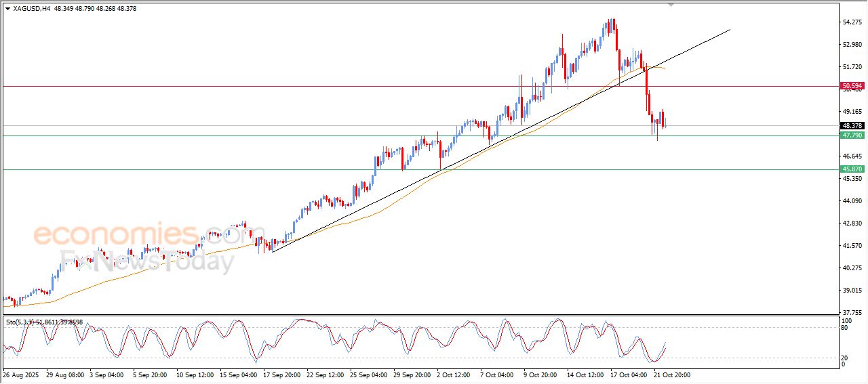The image size is (868, 384).
Task: Click the XAGUSD,H4 symbol title
Action: coord(31,9)
